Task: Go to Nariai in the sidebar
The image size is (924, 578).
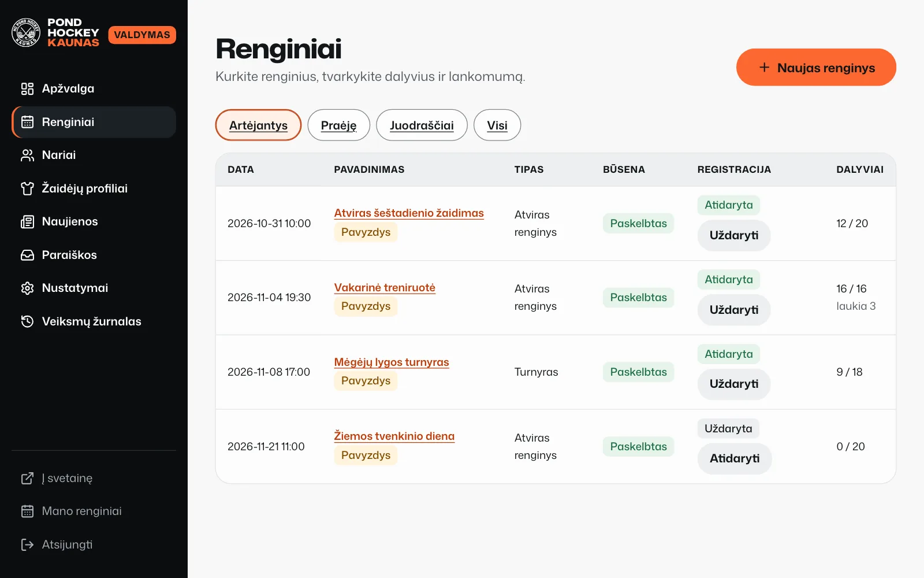Action: (x=94, y=155)
